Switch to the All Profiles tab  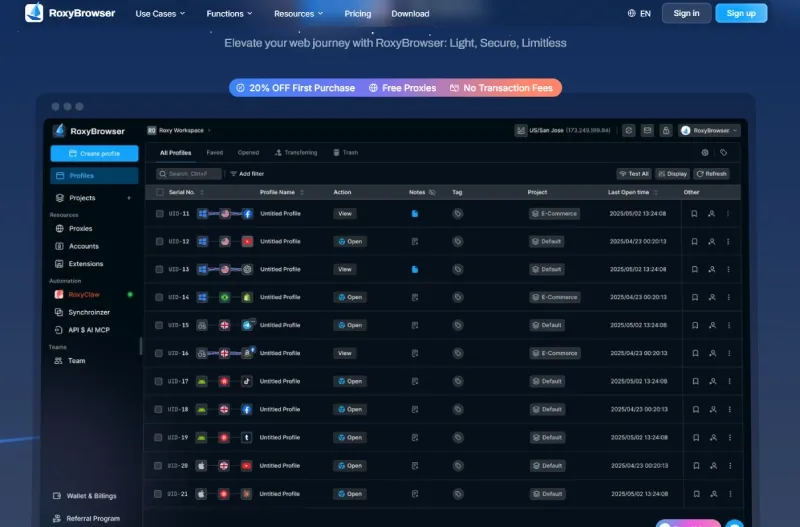176,153
